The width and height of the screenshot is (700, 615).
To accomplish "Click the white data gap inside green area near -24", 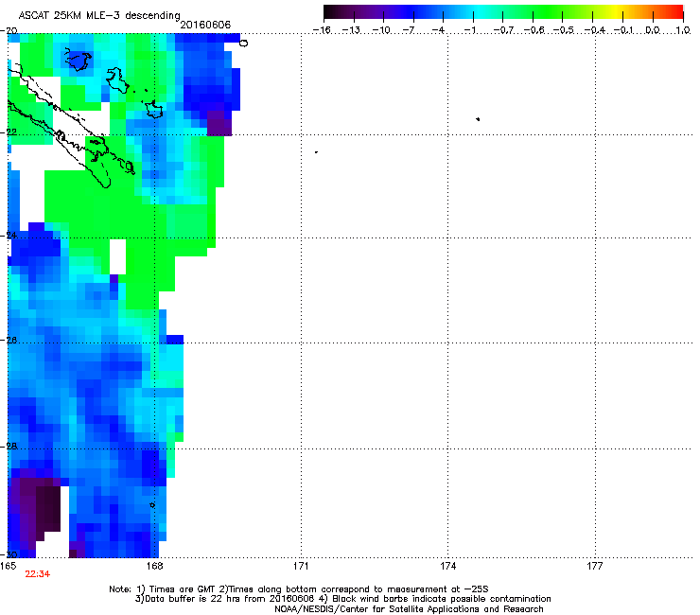I will [x=118, y=256].
